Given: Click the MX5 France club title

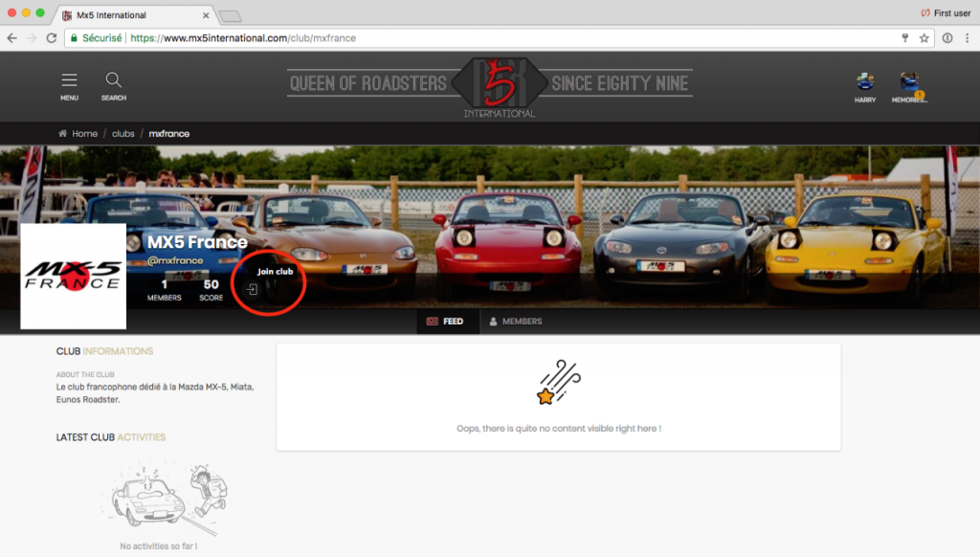Looking at the screenshot, I should 197,242.
